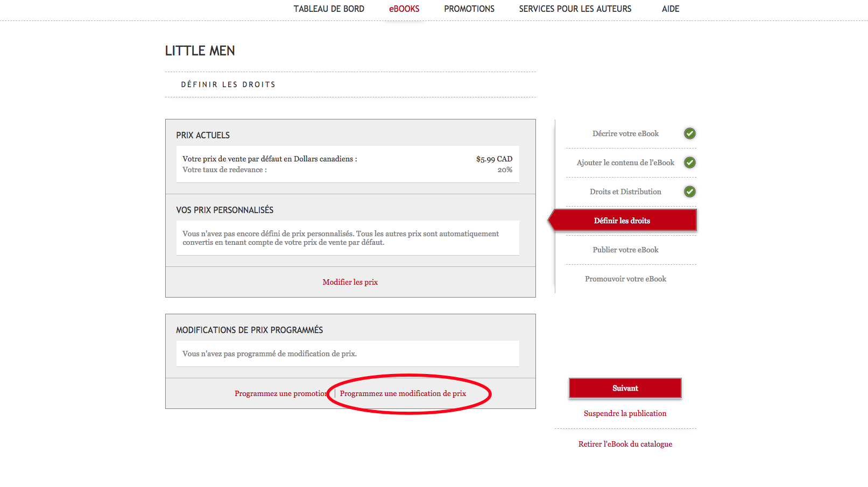This screenshot has height=487, width=868.
Task: Open Promouvoir votre eBook step
Action: (625, 279)
